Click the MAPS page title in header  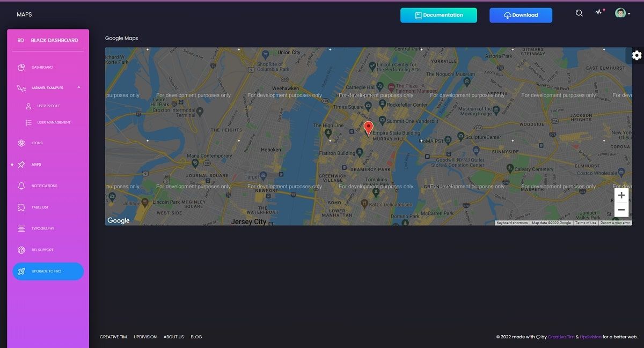24,14
